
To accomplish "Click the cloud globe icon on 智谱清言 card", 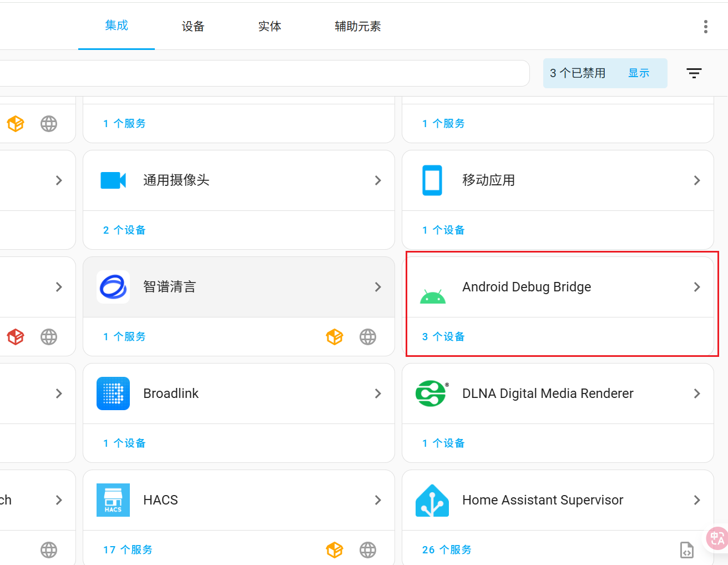I will click(x=368, y=337).
